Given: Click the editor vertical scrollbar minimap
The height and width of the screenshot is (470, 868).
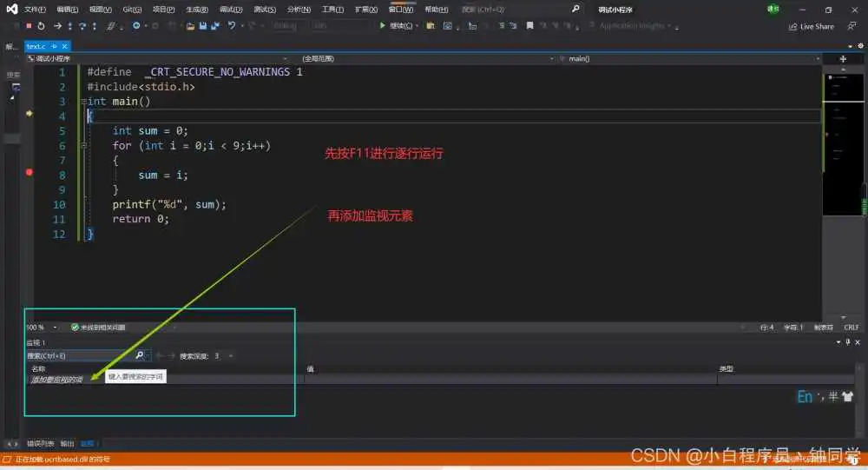Looking at the screenshot, I should pyautogui.click(x=842, y=148).
